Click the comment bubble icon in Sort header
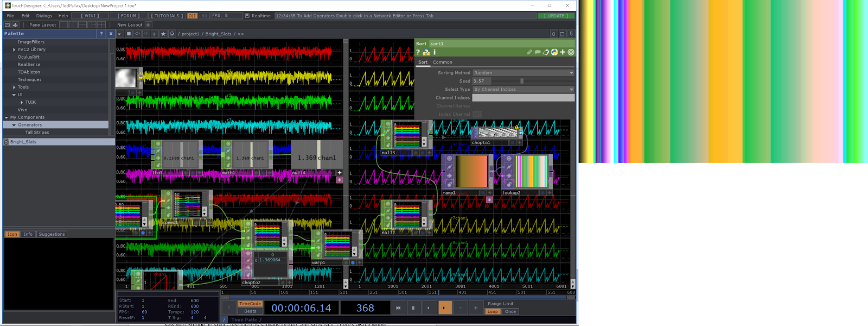The height and width of the screenshot is (326, 868). pos(538,53)
